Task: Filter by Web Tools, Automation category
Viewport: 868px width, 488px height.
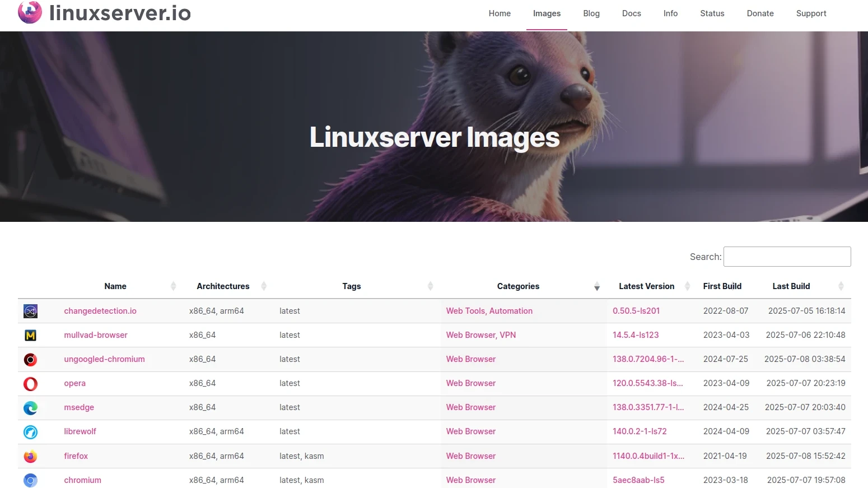Action: tap(489, 311)
